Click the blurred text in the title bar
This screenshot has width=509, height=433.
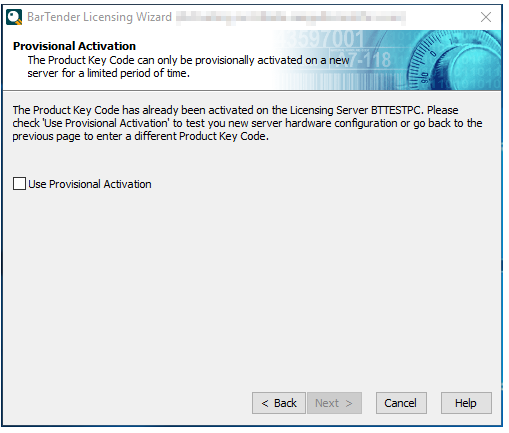pyautogui.click(x=291, y=17)
